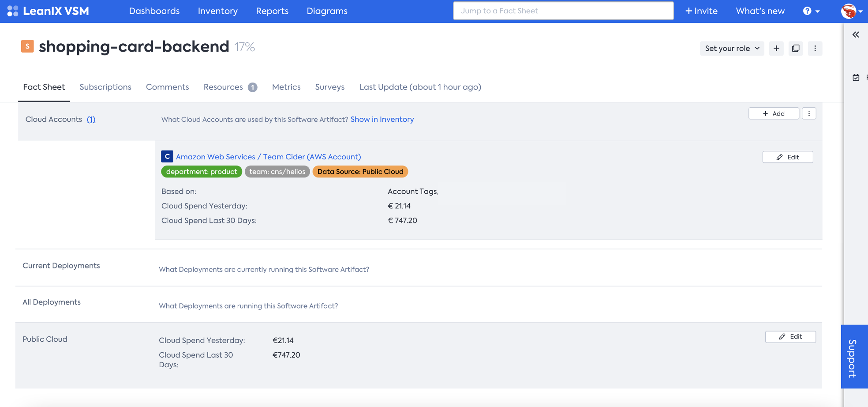Open the Reports menu
The width and height of the screenshot is (868, 407).
click(x=272, y=11)
